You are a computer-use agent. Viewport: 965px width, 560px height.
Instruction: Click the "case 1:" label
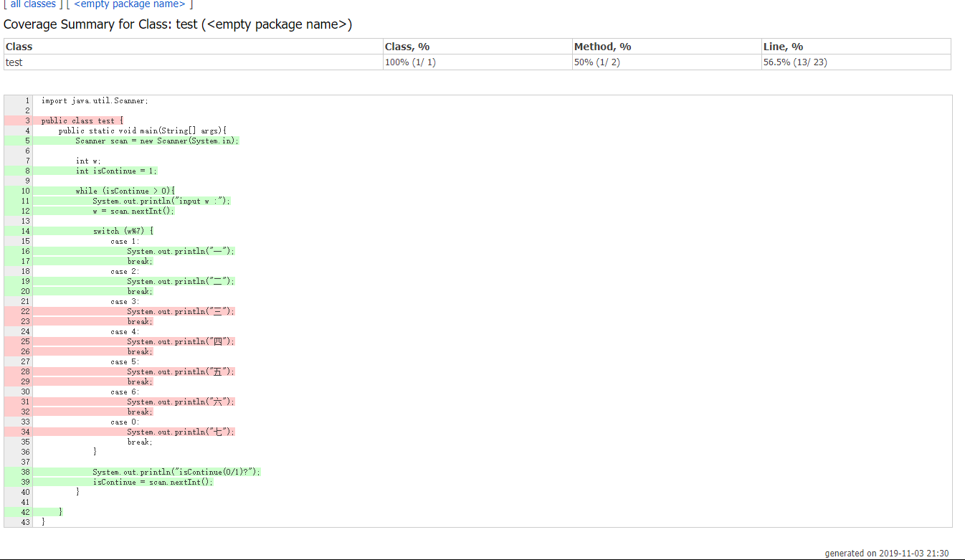point(125,241)
